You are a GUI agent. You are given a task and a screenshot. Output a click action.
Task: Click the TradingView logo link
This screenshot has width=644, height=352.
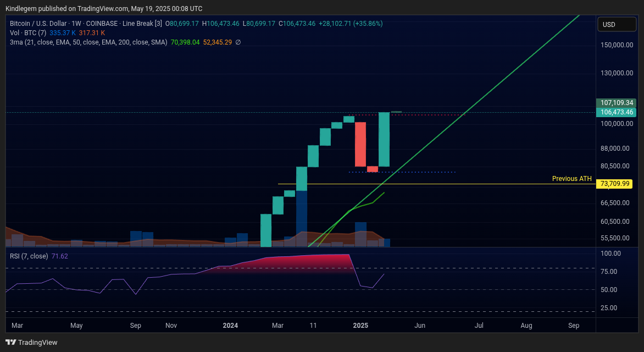click(32, 342)
